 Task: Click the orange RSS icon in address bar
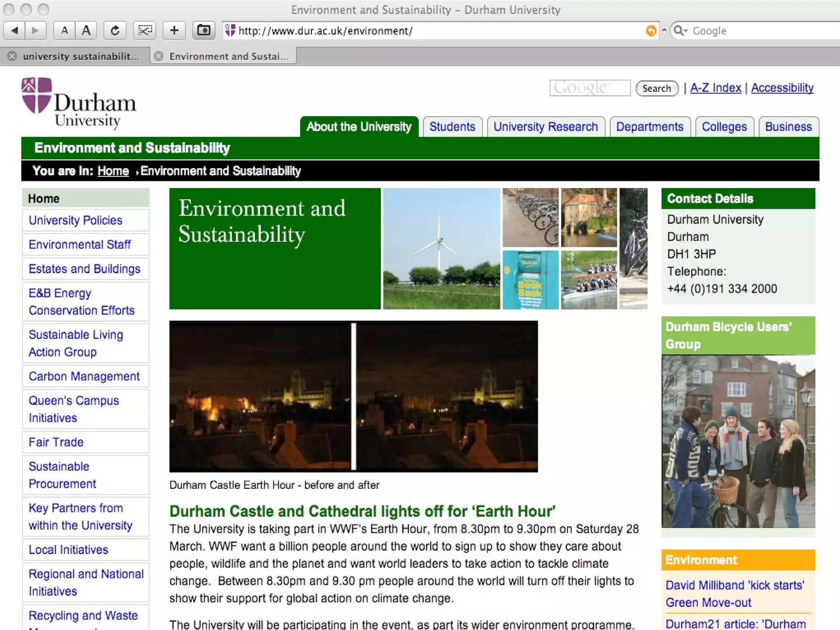point(651,31)
